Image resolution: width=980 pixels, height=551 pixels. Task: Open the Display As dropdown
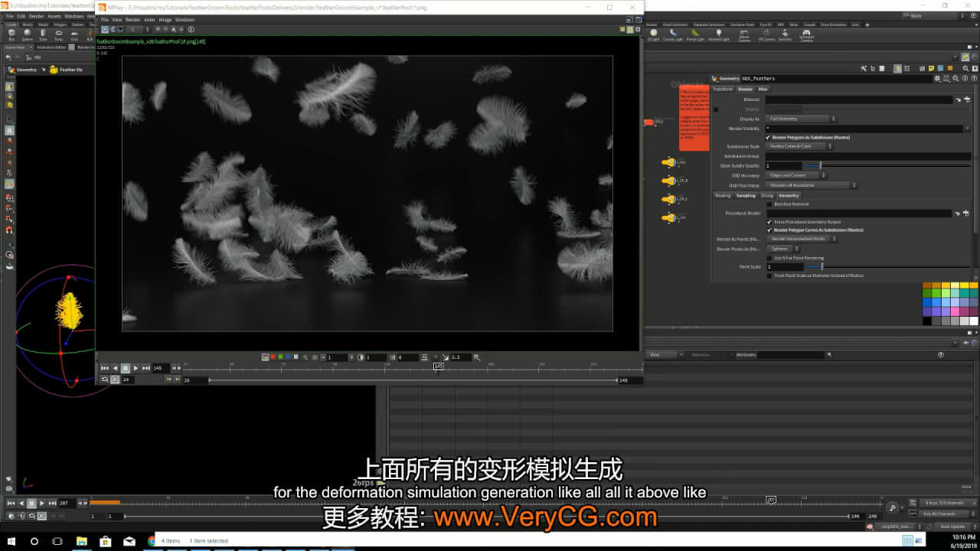[802, 119]
